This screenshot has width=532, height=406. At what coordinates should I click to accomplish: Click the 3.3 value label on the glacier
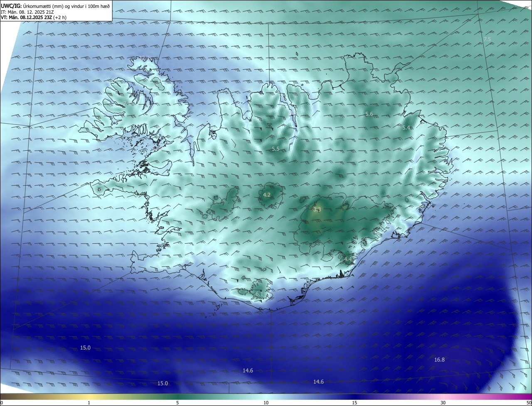coord(317,210)
